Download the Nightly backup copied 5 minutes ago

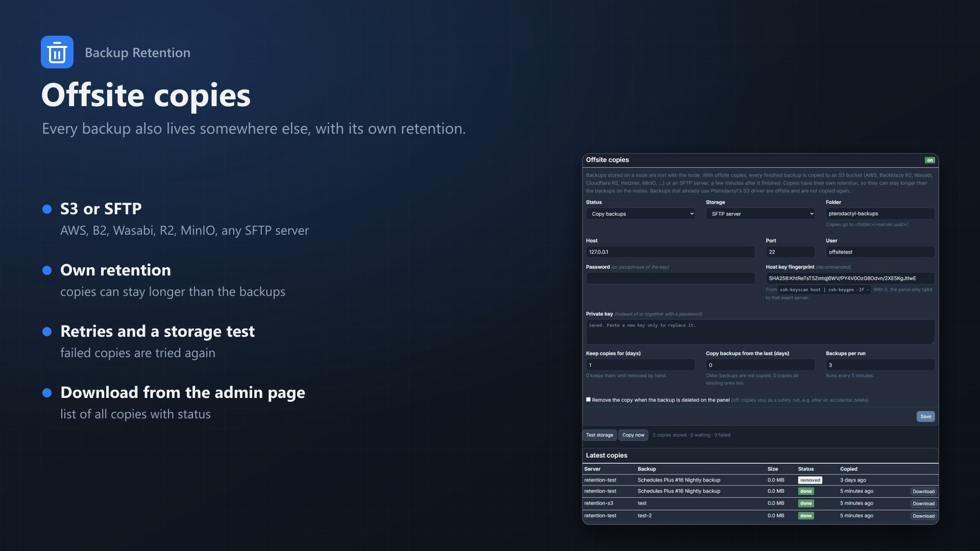(x=923, y=492)
